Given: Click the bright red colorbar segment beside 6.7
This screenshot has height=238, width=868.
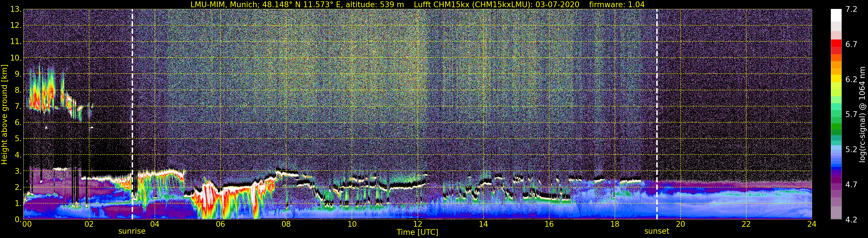Looking at the screenshot, I should [836, 43].
